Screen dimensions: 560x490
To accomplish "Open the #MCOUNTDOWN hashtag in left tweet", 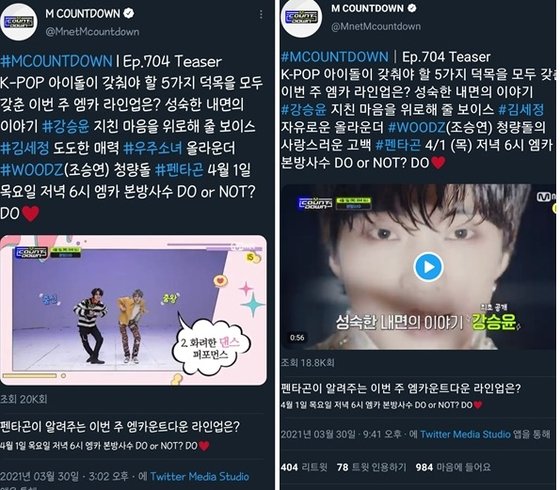I will coord(56,61).
